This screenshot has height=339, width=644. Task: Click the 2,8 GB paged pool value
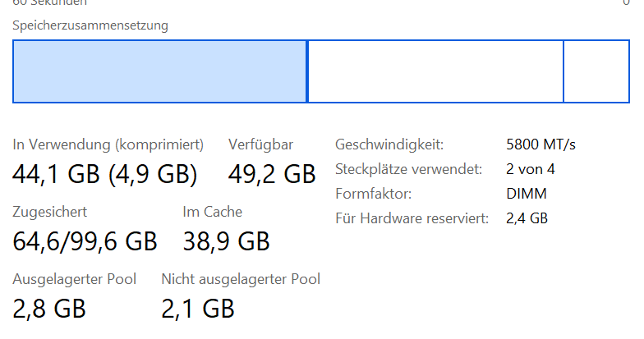pos(49,309)
